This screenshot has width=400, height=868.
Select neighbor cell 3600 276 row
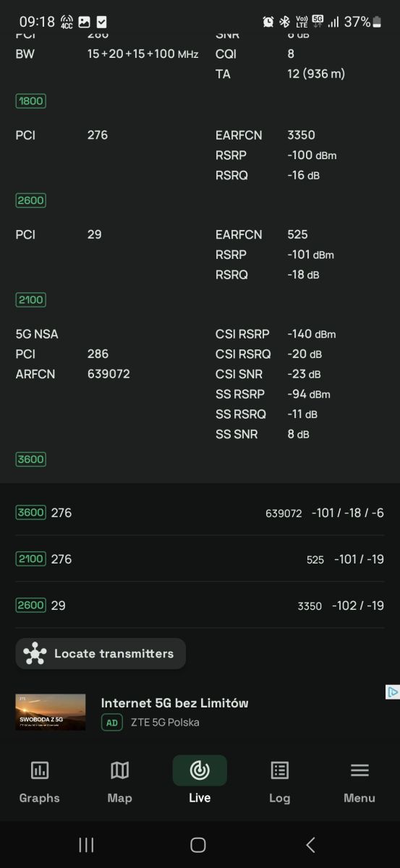[x=200, y=513]
